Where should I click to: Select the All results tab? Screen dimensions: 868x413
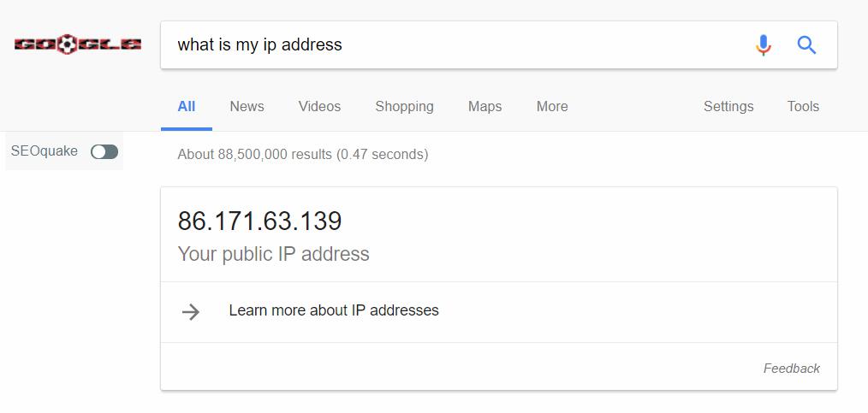click(x=187, y=106)
